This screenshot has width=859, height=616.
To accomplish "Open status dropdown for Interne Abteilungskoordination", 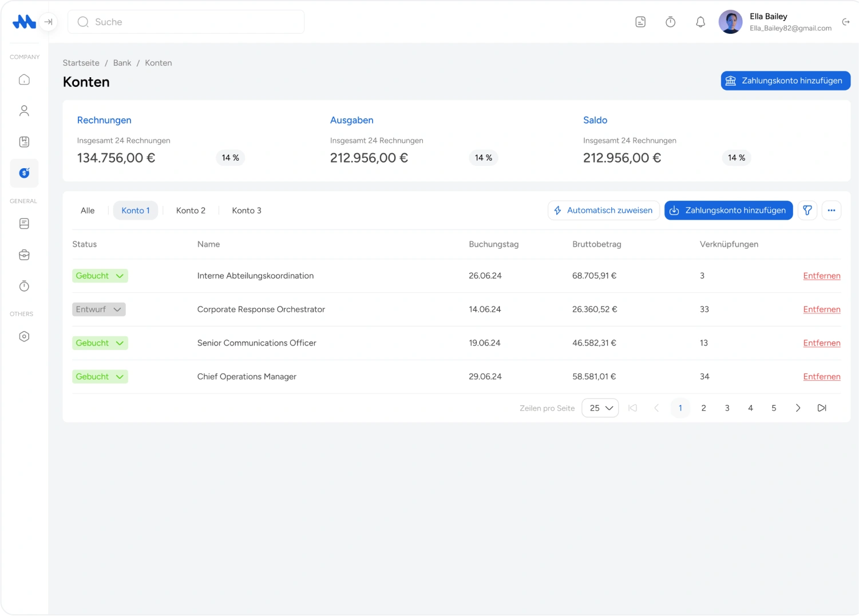I will click(100, 276).
